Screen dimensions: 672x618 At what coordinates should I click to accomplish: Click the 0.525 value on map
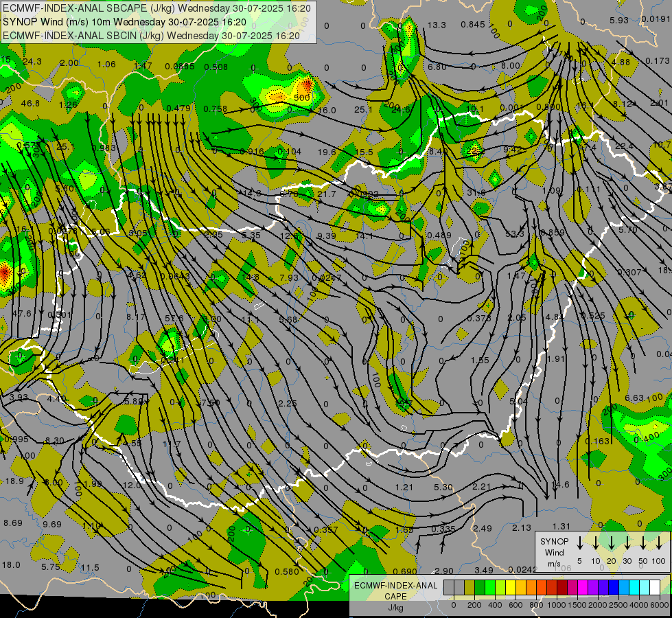point(592,316)
